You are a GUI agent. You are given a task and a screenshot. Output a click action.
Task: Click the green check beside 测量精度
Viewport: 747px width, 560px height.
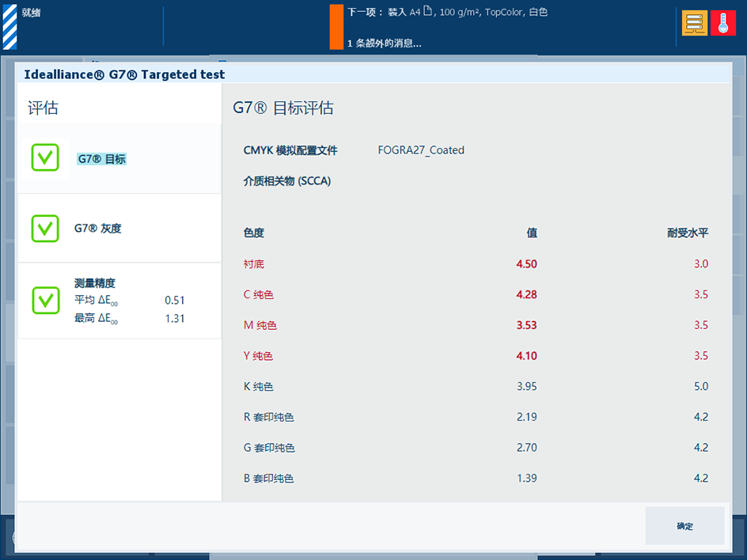[46, 300]
